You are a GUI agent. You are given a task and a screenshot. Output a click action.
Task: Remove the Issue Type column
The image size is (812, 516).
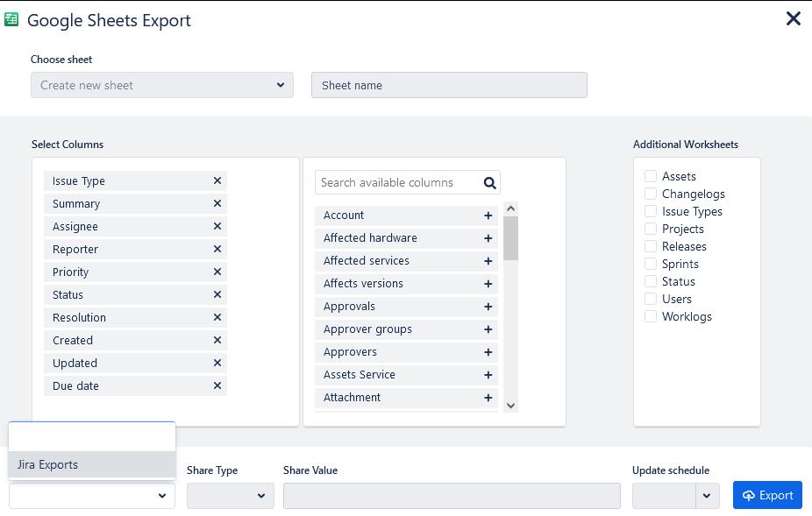(x=217, y=181)
